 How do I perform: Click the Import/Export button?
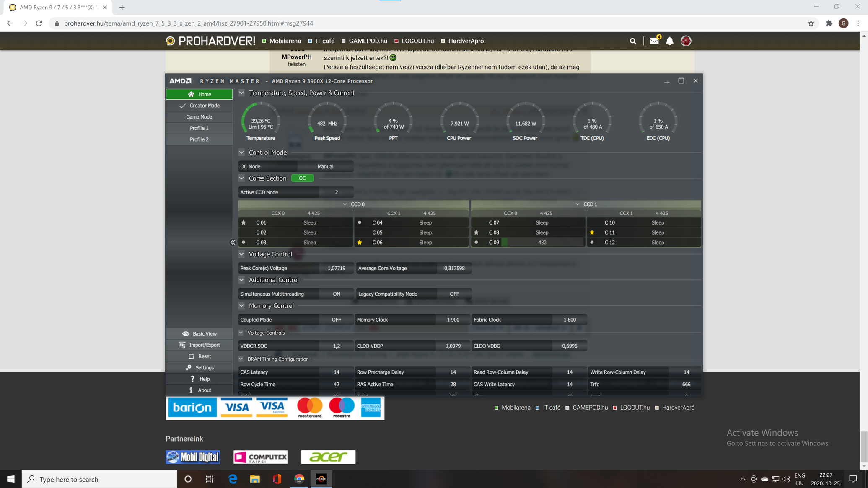[x=200, y=345]
